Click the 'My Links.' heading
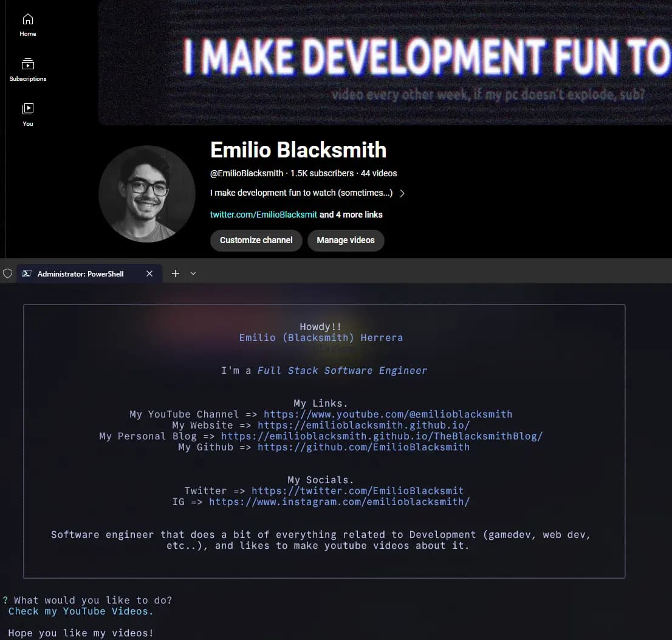Viewport: 672px width, 640px height. (x=321, y=404)
